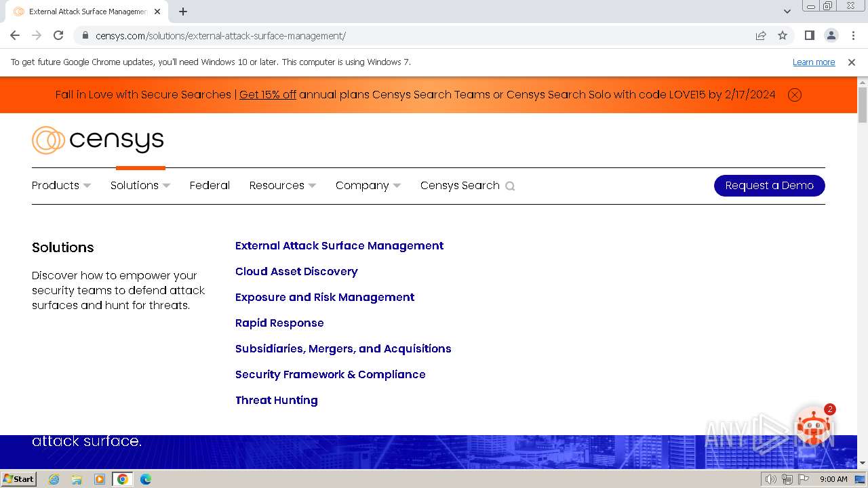Click the page vertical scrollbar thumb
Image resolution: width=868 pixels, height=488 pixels.
pyautogui.click(x=863, y=105)
